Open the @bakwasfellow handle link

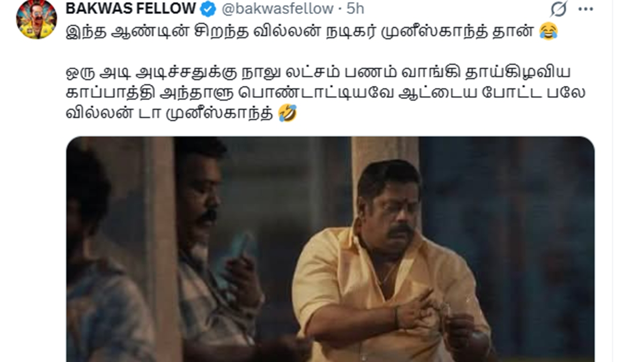[x=277, y=9]
